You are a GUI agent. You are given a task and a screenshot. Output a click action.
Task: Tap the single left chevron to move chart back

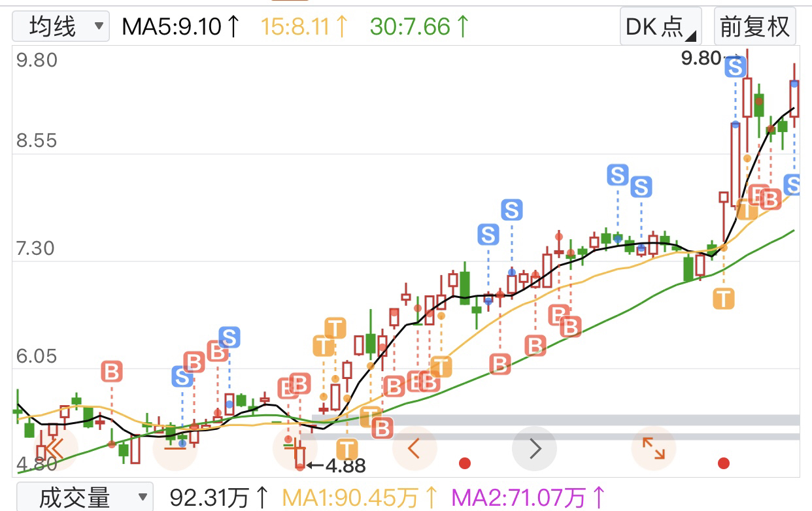click(414, 448)
